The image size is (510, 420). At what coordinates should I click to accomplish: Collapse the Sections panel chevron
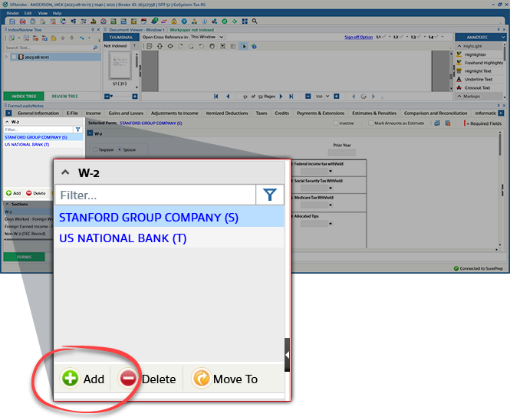coord(7,204)
